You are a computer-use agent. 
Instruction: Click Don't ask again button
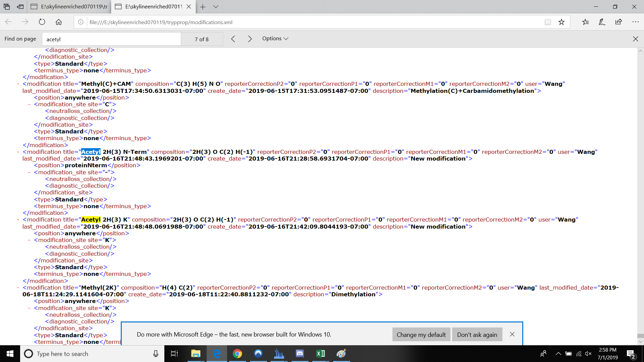point(477,335)
